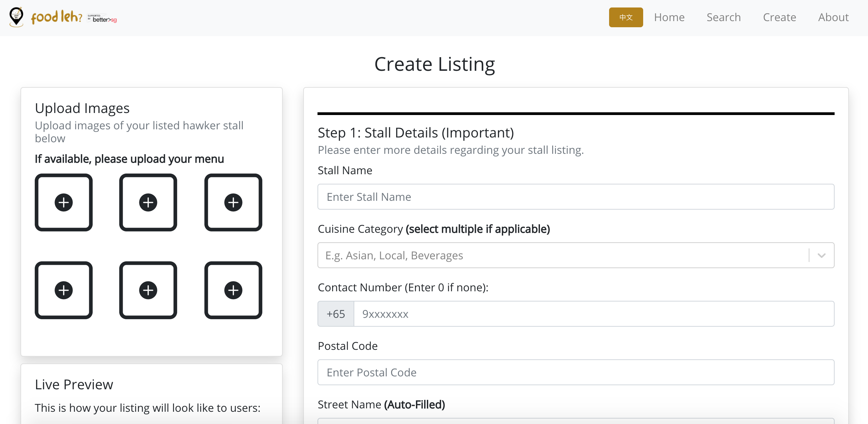The image size is (868, 424).
Task: Open the Create nav link
Action: 779,17
